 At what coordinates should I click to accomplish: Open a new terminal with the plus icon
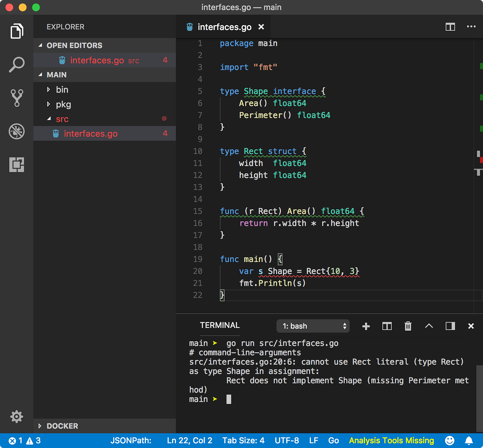pos(366,326)
